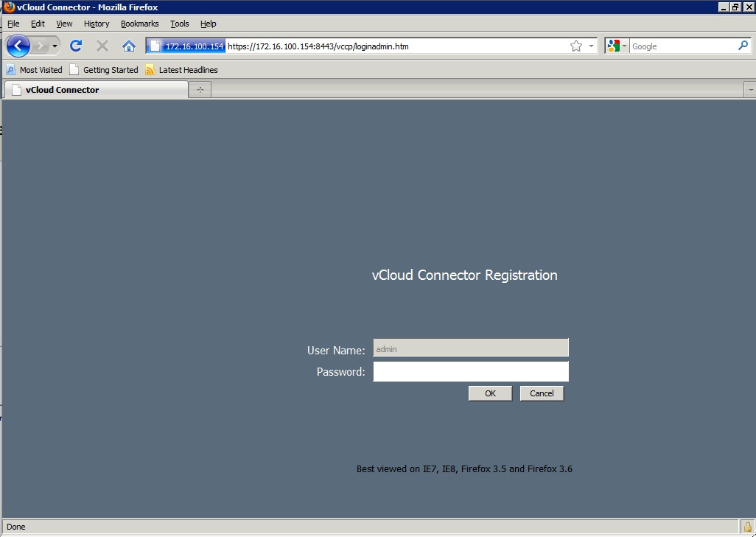Open the View menu
The width and height of the screenshot is (756, 537).
pos(64,24)
